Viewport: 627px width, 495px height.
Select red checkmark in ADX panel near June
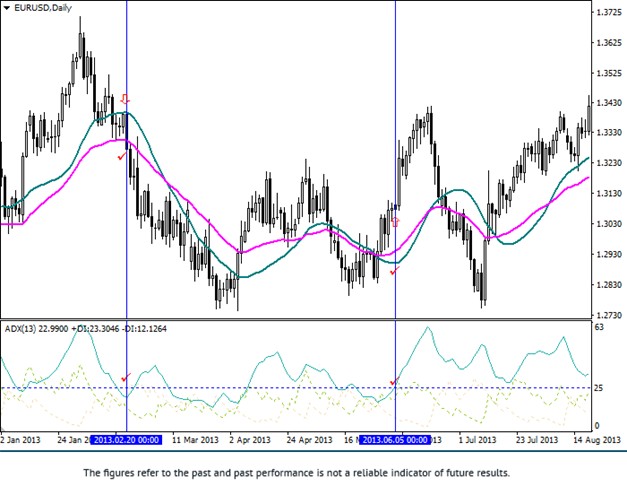click(x=395, y=381)
